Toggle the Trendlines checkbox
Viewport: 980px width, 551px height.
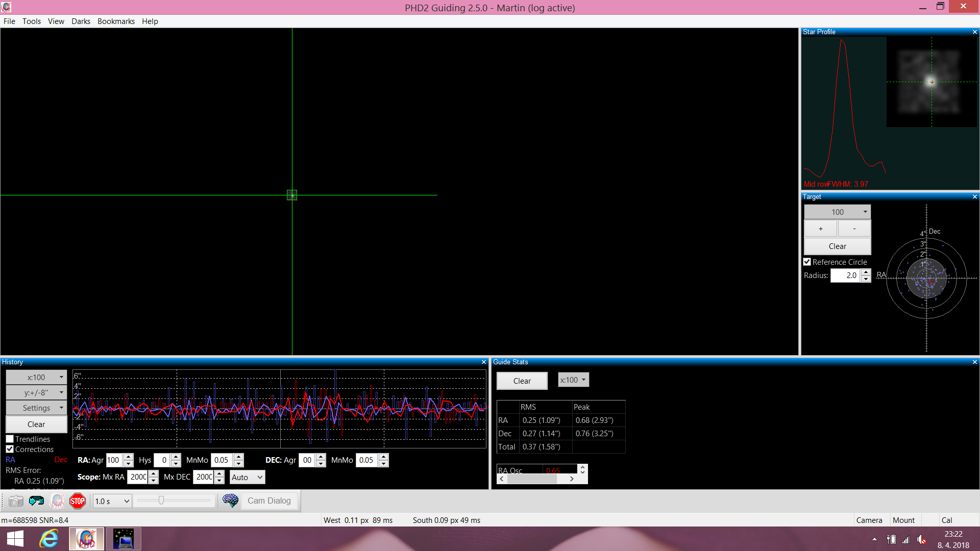[x=10, y=439]
